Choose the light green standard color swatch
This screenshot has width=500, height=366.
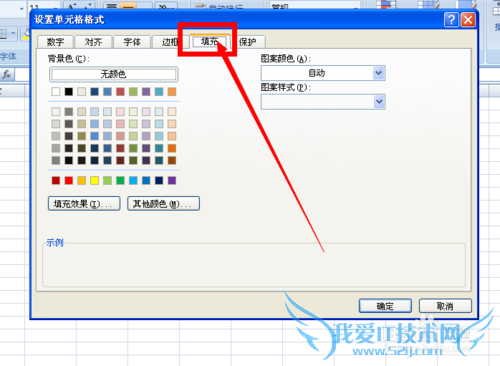point(107,180)
